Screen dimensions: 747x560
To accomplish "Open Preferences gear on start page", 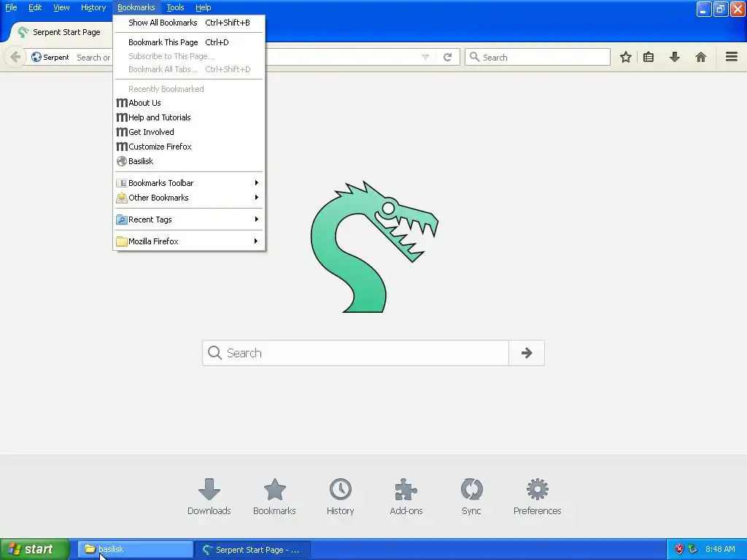I will pyautogui.click(x=538, y=497).
